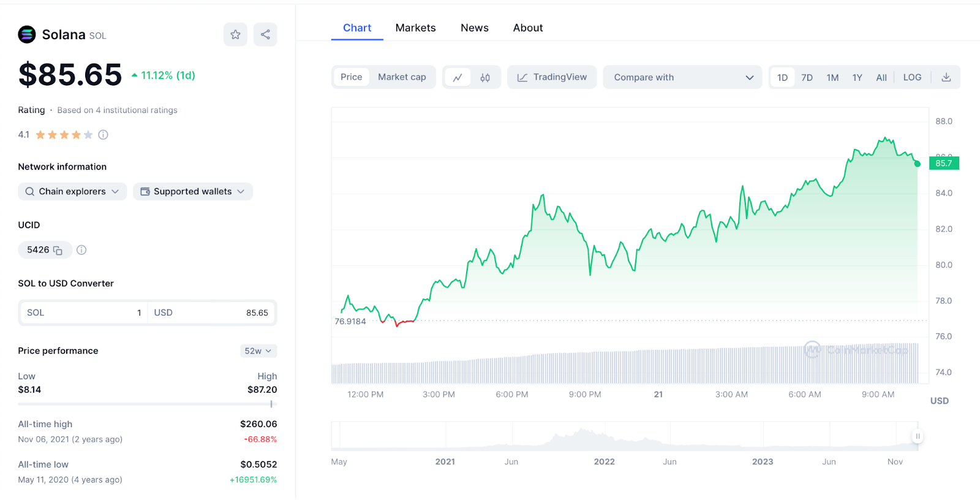
Task: Click the $85.65 price text
Action: coord(70,75)
